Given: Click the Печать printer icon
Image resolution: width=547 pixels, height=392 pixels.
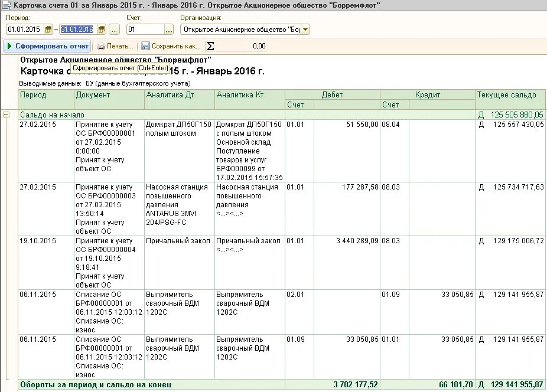Looking at the screenshot, I should pos(101,46).
